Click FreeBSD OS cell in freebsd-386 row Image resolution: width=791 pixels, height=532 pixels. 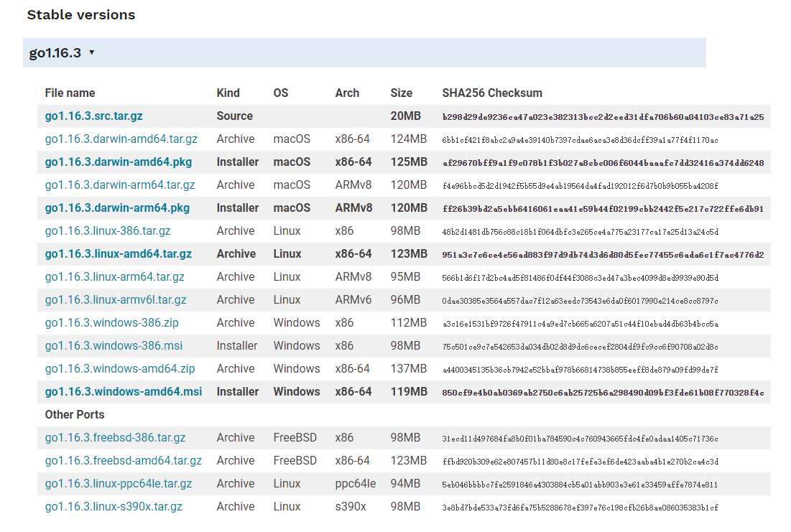(295, 438)
